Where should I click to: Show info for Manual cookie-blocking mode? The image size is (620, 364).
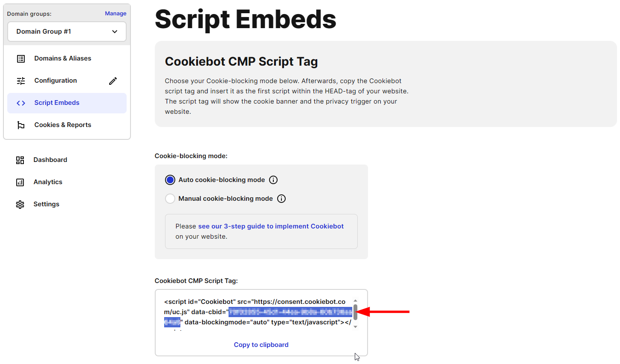(x=281, y=199)
